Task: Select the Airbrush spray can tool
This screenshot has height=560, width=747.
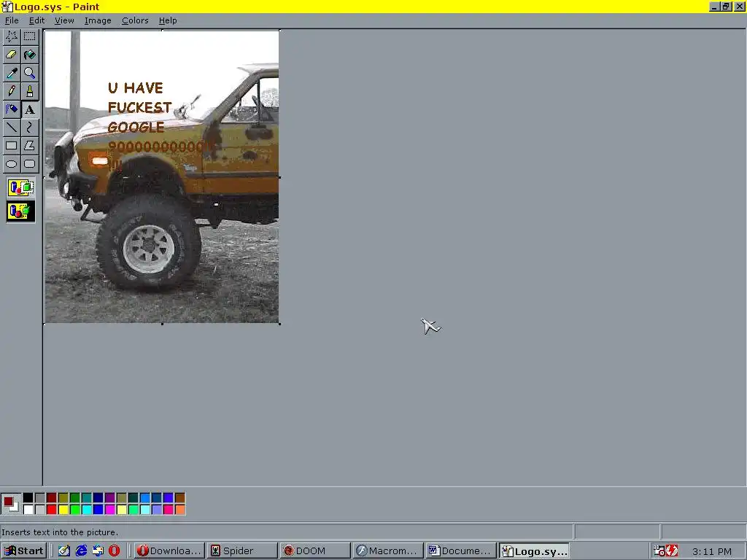Action: coord(12,109)
